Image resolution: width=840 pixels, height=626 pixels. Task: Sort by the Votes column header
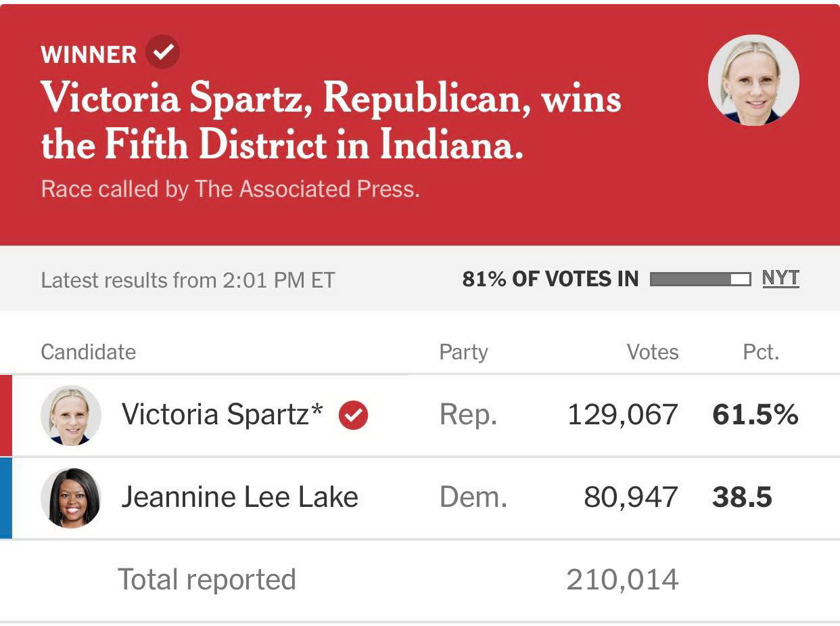tap(652, 352)
